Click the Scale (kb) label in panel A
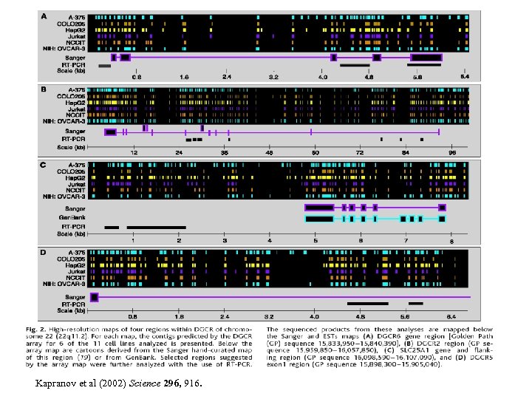Image resolution: width=532 pixels, height=399 pixels. click(x=71, y=71)
